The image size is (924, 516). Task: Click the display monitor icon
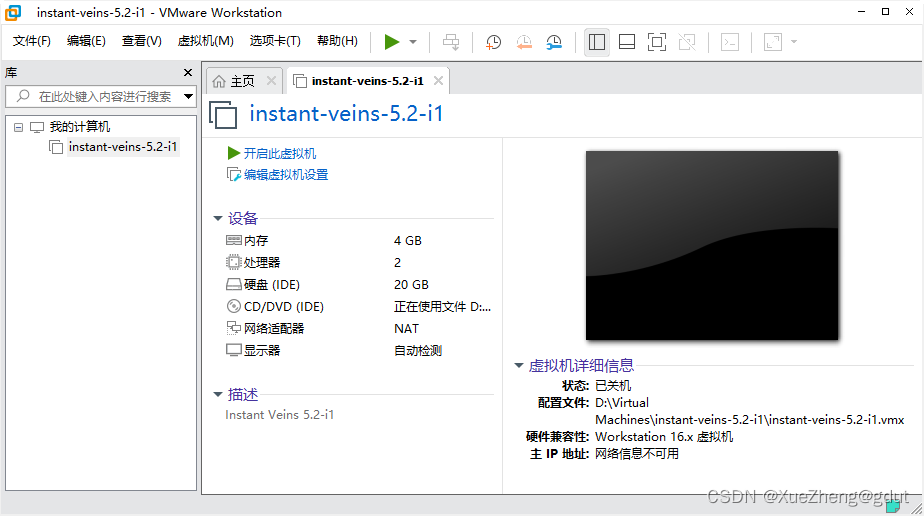click(234, 350)
